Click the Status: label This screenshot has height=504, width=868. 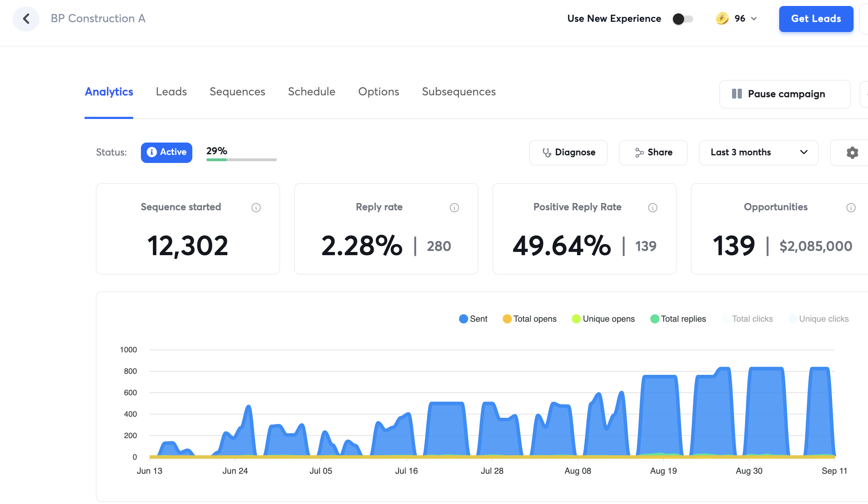[111, 152]
